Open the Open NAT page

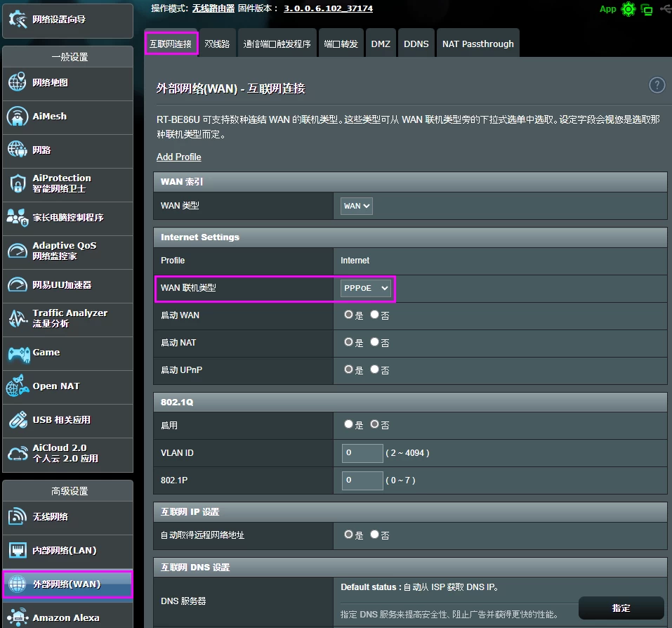pos(67,387)
